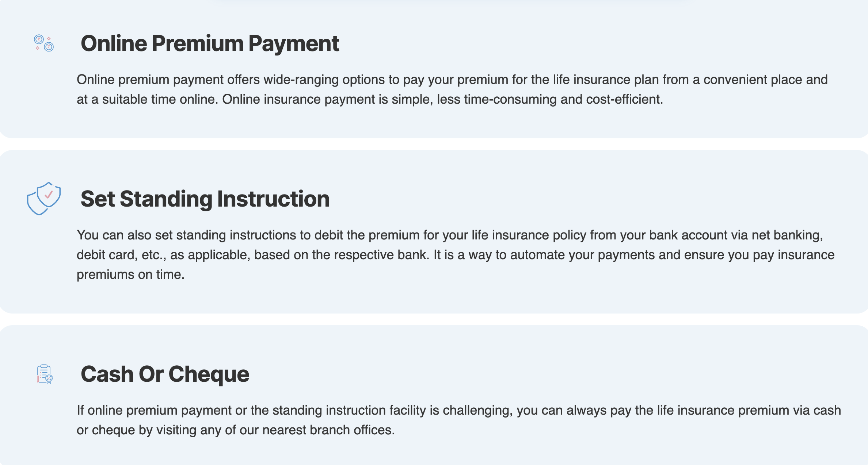This screenshot has height=465, width=868.
Task: Click the clipboard document icon
Action: [x=45, y=374]
